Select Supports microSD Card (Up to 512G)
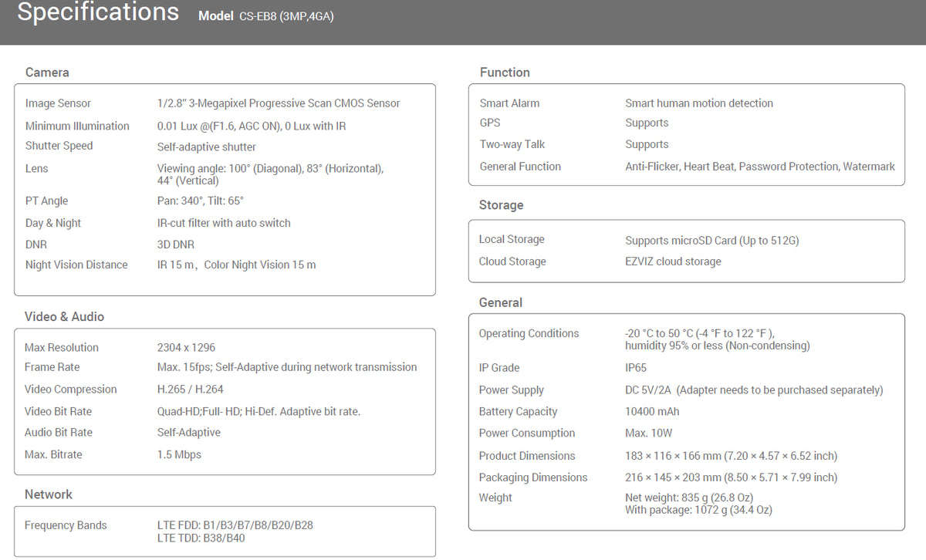This screenshot has height=560, width=926. coord(712,241)
